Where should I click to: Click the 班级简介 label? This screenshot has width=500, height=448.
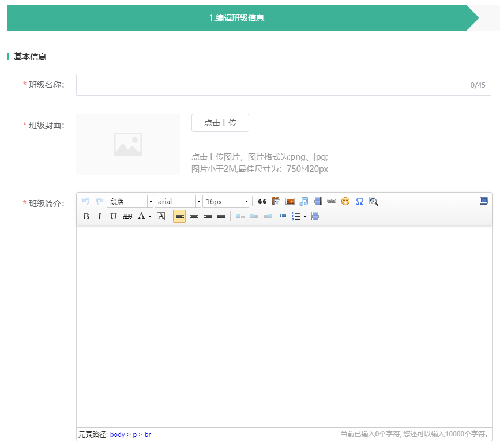[x=47, y=204]
